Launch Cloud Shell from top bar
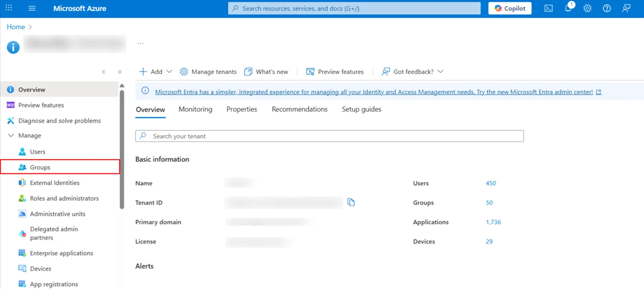 coord(549,8)
